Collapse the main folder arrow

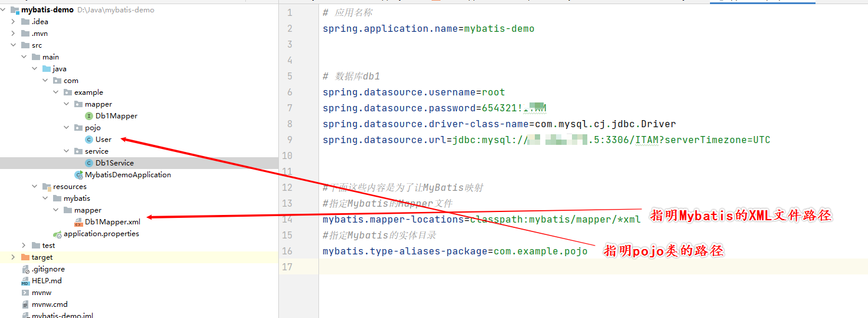pos(24,57)
